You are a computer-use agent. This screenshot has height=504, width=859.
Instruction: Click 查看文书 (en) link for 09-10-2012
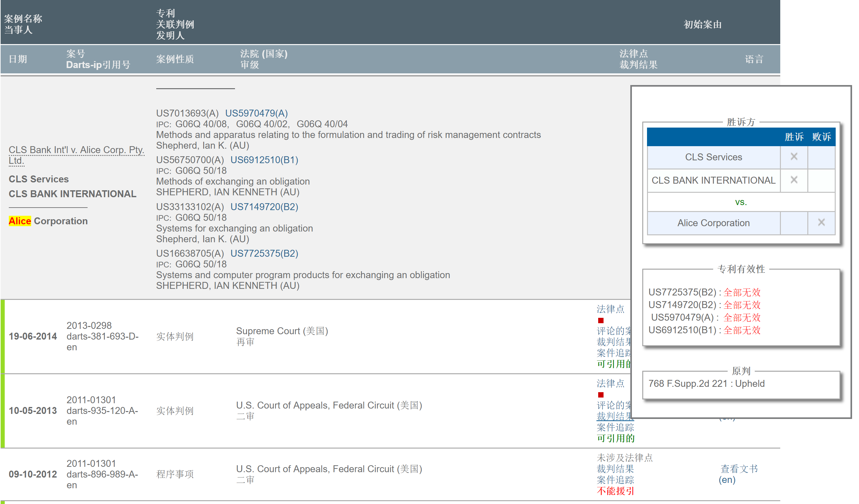739,474
